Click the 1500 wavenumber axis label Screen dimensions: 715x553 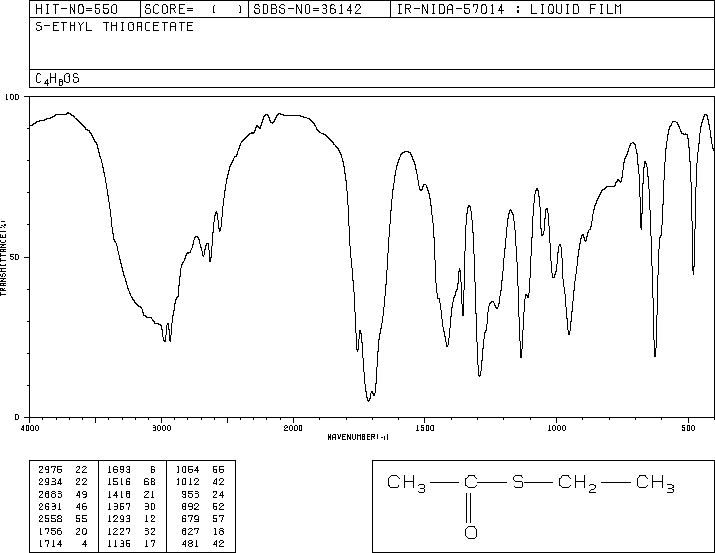point(425,428)
